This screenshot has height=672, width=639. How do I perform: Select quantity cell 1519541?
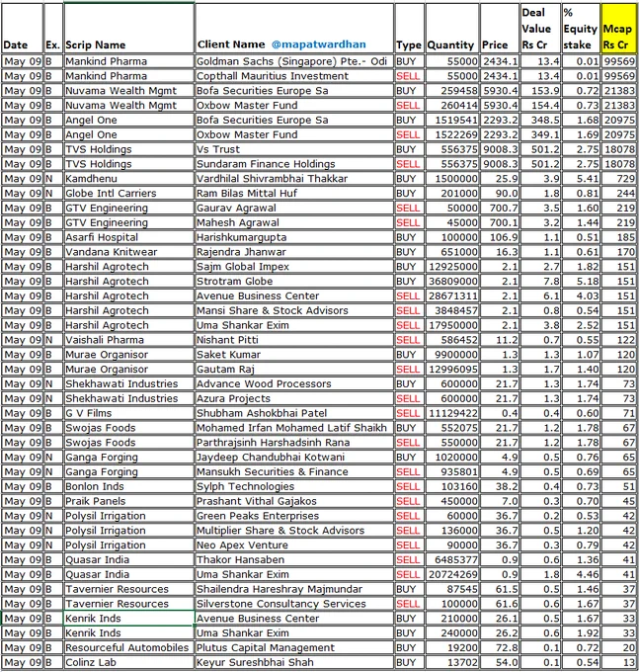tap(451, 120)
